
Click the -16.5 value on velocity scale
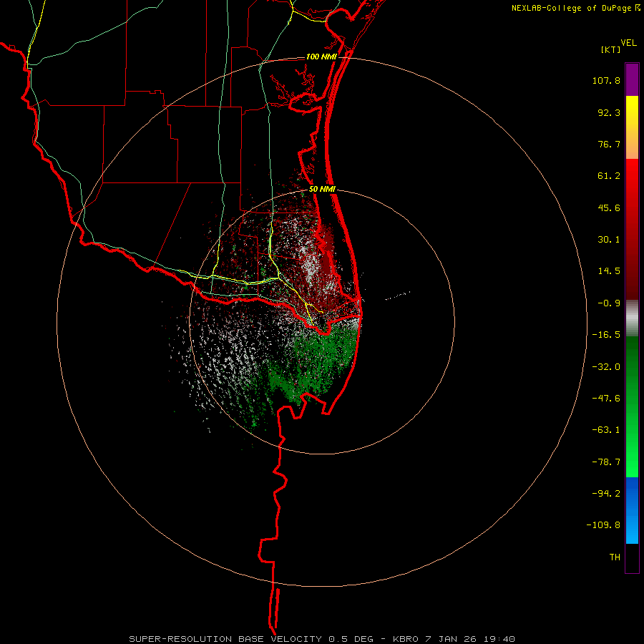(x=606, y=335)
